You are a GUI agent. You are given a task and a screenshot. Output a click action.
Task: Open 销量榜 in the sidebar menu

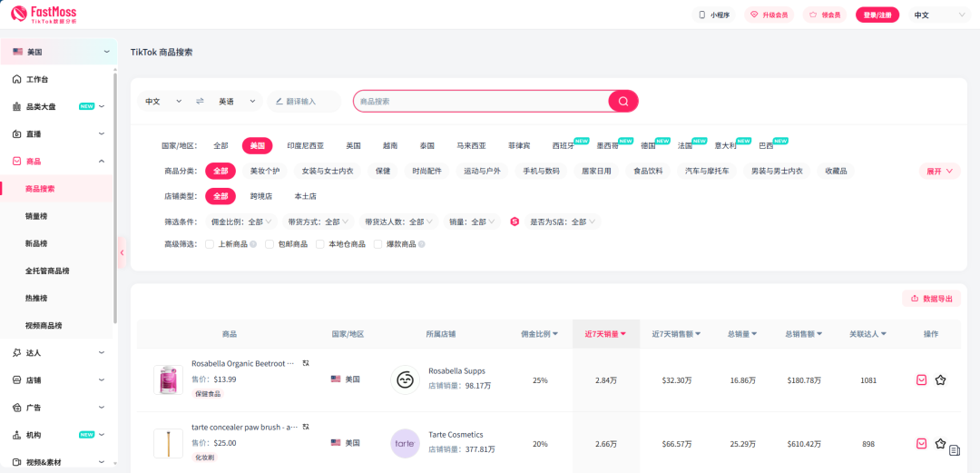click(36, 216)
